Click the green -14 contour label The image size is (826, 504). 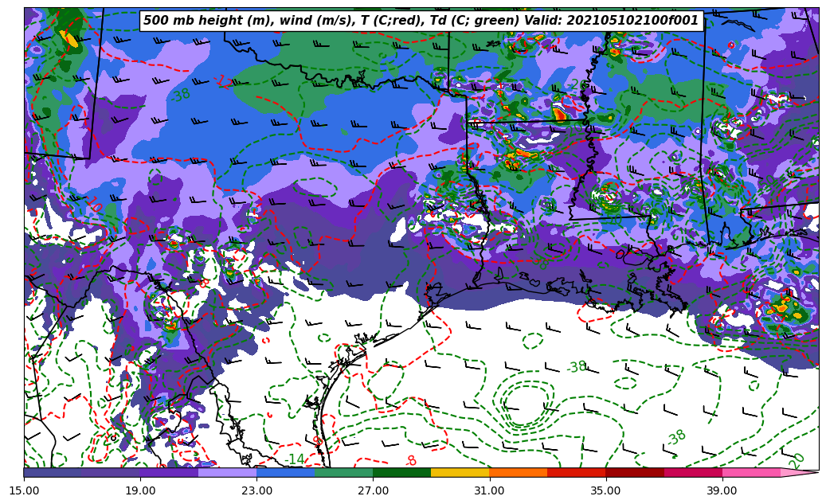pos(295,459)
